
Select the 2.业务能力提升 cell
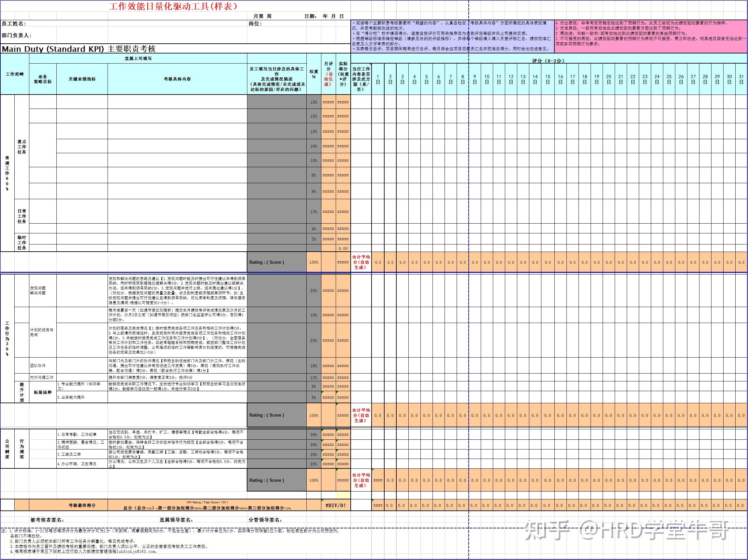[x=82, y=397]
